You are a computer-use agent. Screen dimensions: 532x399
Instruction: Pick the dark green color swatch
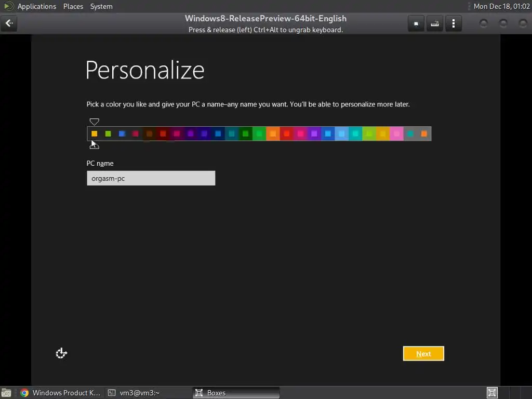[245, 134]
